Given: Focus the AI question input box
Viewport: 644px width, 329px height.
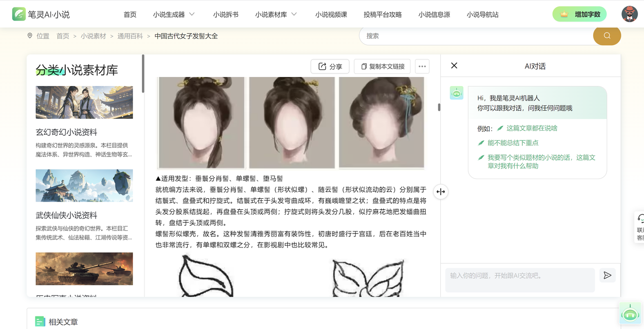Looking at the screenshot, I should coord(520,280).
